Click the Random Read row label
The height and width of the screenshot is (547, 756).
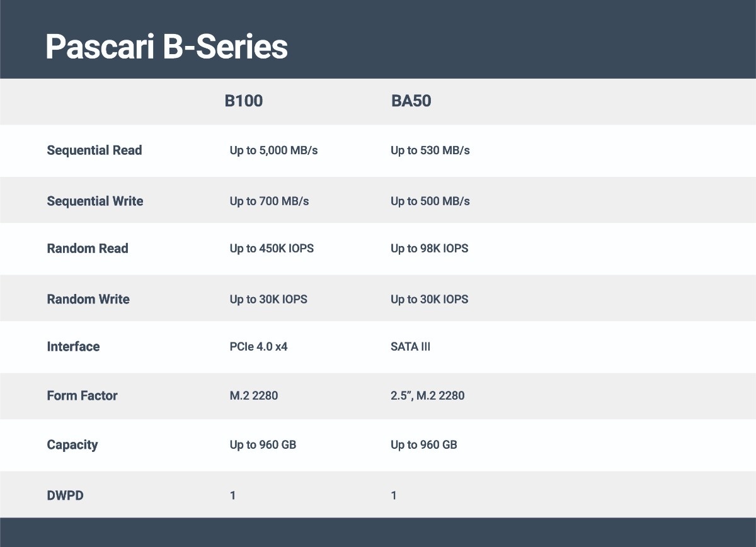coord(88,249)
